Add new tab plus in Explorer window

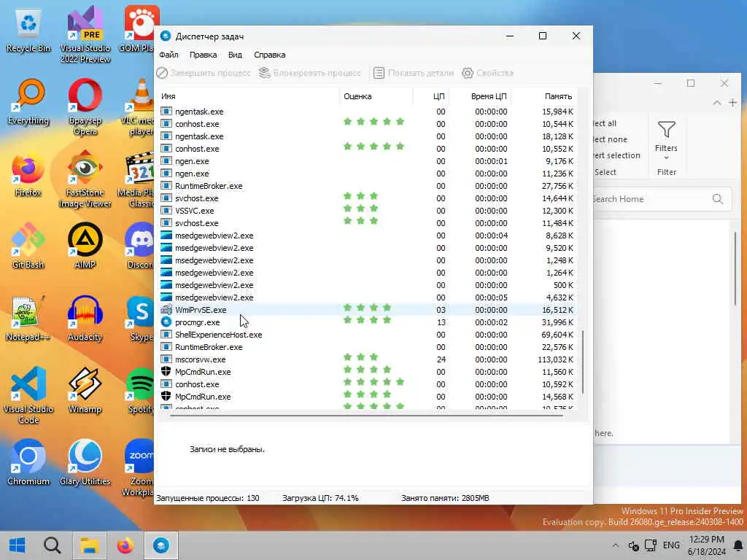coord(732,102)
